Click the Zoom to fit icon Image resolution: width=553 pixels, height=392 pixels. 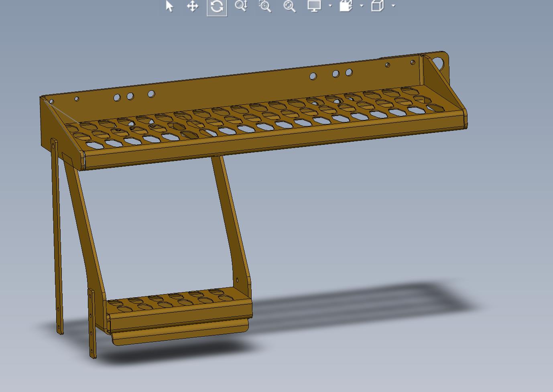pyautogui.click(x=289, y=6)
